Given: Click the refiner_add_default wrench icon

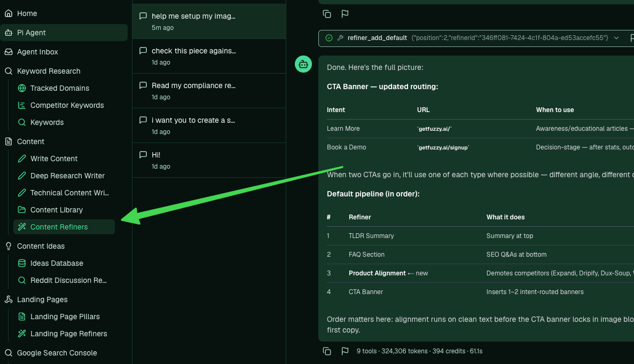Looking at the screenshot, I should [x=340, y=37].
